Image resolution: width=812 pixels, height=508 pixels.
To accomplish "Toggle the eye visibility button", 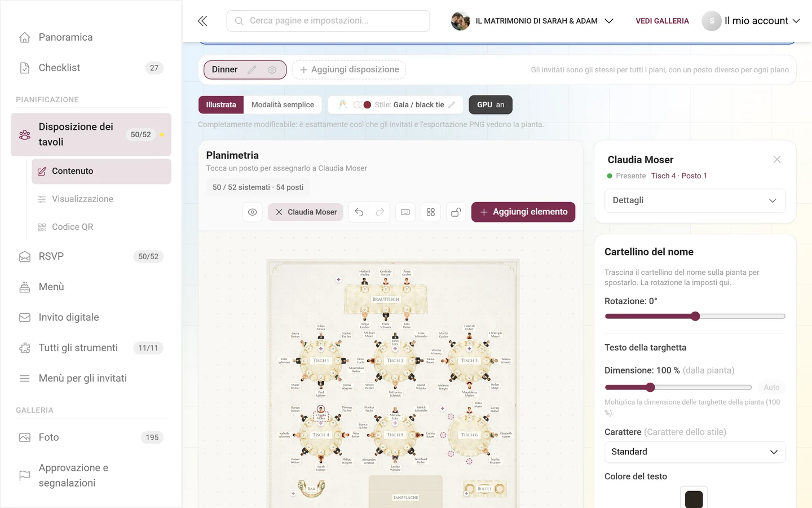I will (253, 212).
